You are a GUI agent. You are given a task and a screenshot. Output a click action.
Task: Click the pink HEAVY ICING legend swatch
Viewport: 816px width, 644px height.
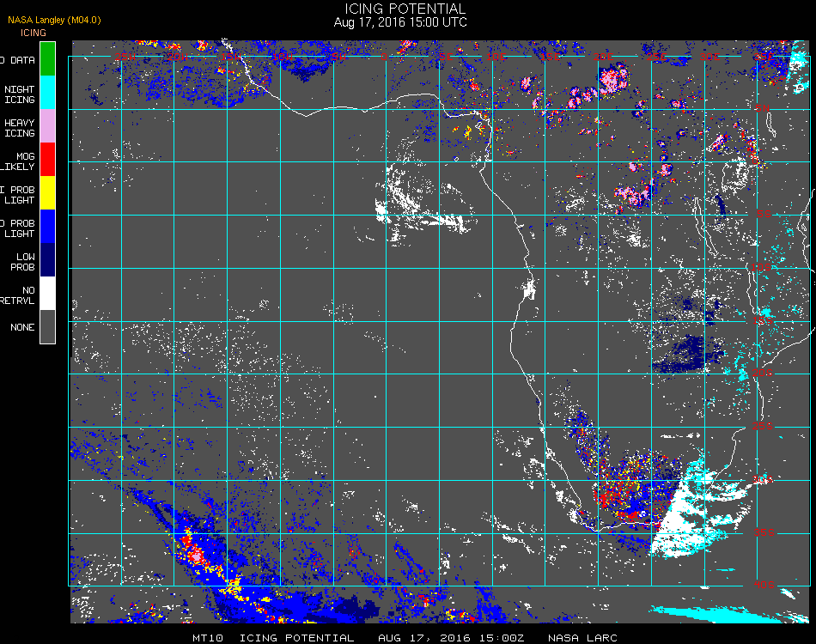point(47,126)
